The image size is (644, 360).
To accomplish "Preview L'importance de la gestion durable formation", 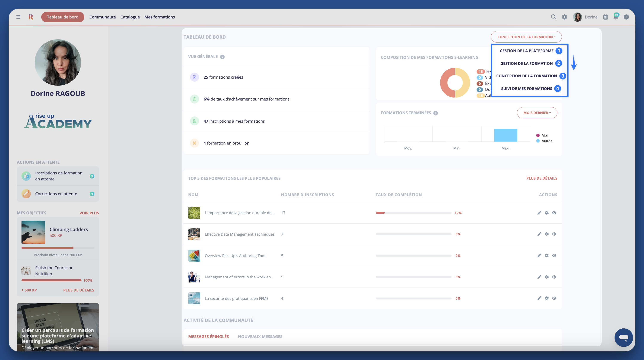I will pos(554,213).
